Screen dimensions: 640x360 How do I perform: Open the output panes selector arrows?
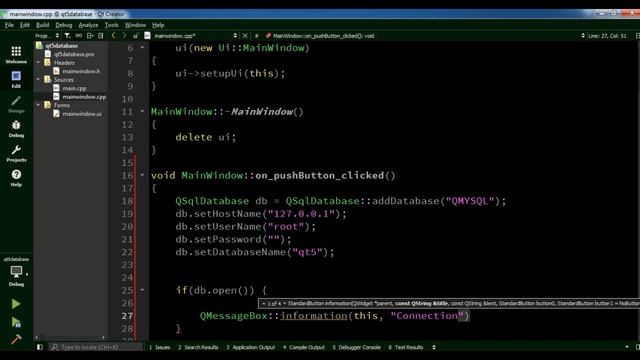pos(434,347)
